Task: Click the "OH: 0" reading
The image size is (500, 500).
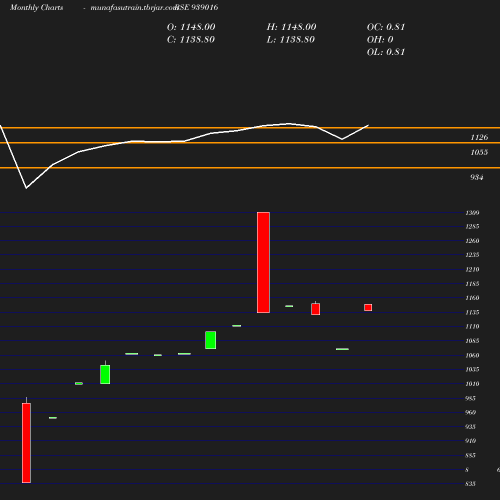Action: coord(380,40)
